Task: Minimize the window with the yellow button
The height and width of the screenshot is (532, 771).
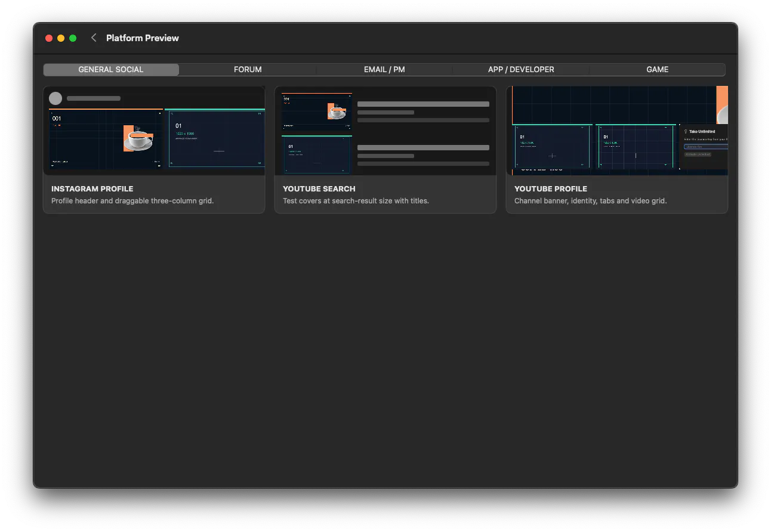Action: (61, 38)
